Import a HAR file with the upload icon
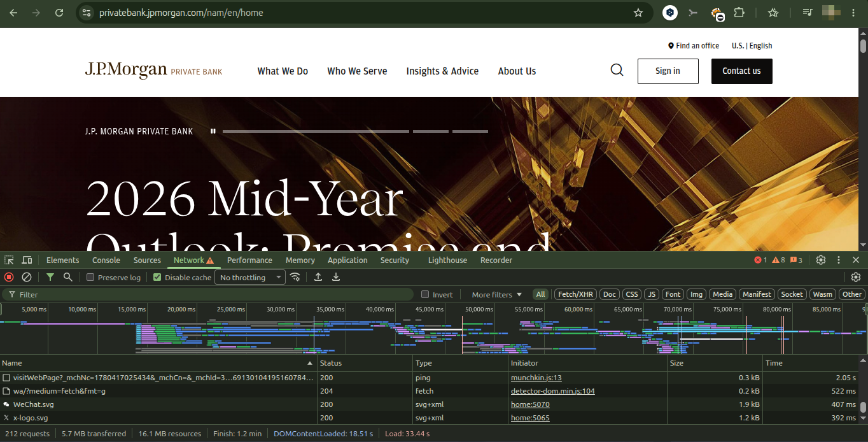868x442 pixels. (318, 277)
